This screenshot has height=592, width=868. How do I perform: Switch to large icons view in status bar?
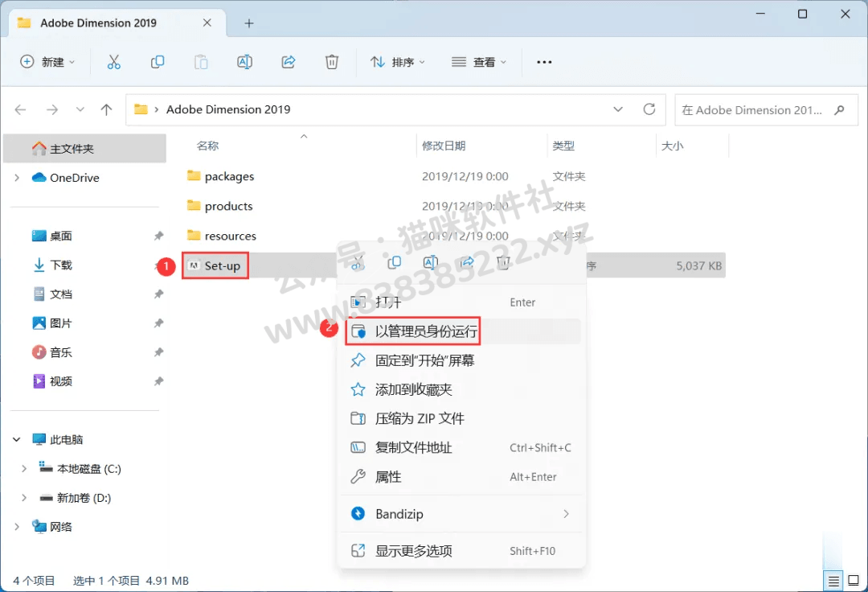click(854, 581)
